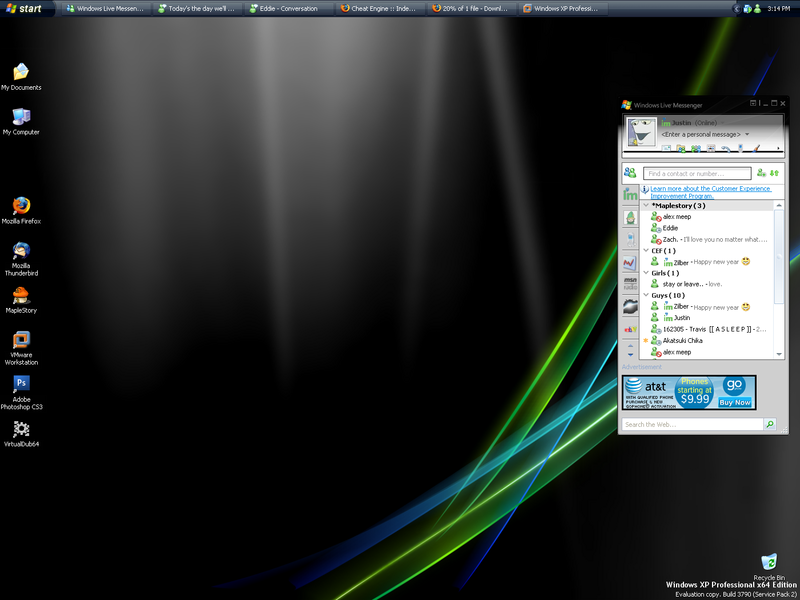Switch to Cheat Engine taskbar item
The height and width of the screenshot is (600, 800).
point(380,8)
